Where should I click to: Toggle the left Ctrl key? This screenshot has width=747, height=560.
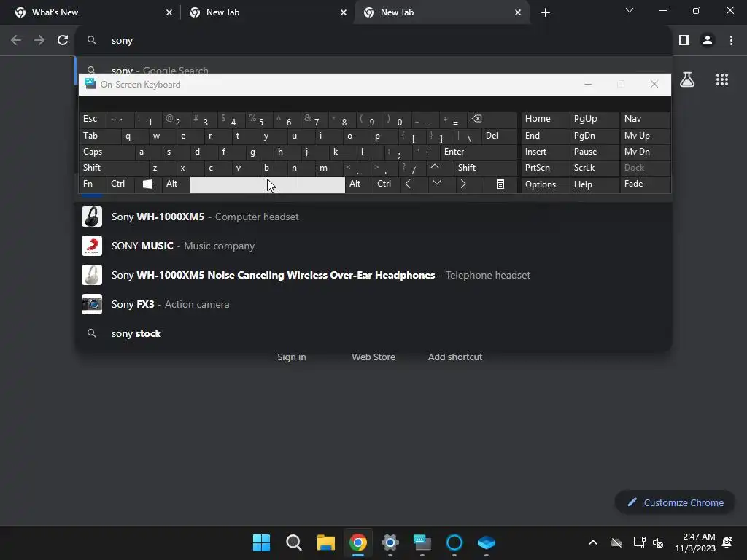[x=120, y=184]
